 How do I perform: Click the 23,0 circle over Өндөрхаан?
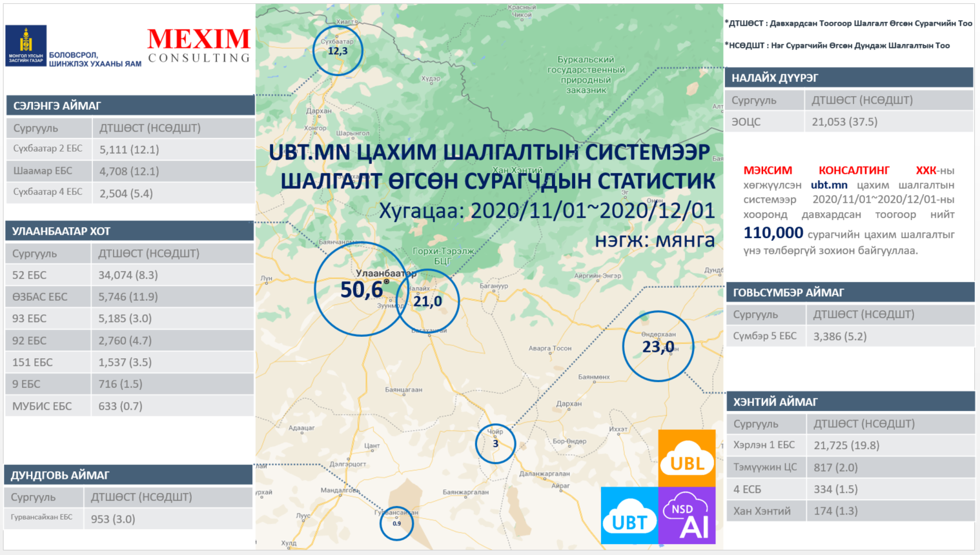point(658,347)
